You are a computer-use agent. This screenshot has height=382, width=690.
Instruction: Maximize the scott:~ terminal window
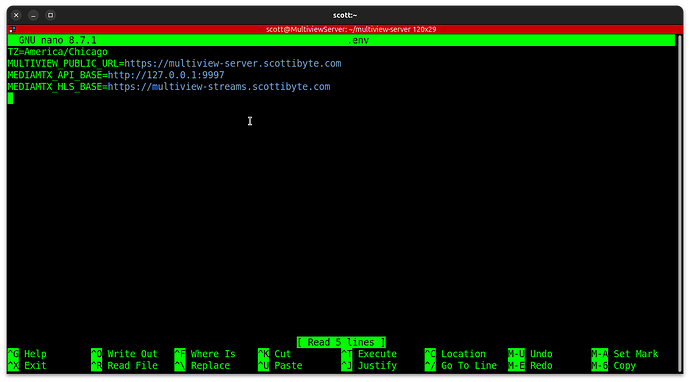pos(51,15)
